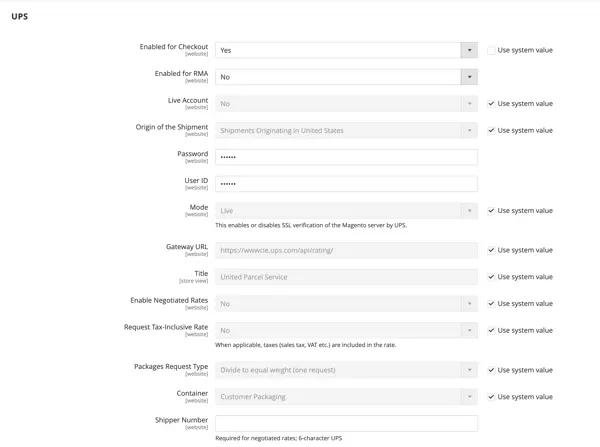
Task: Click the Password input field
Action: coord(346,157)
